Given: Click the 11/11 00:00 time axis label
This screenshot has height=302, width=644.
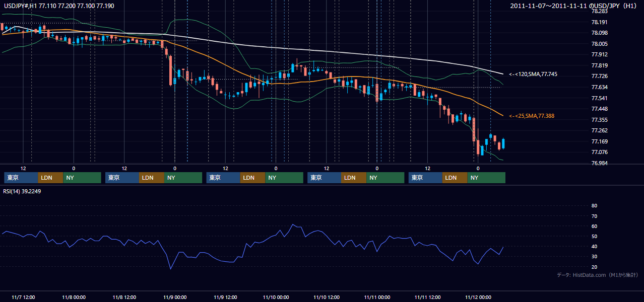Looking at the screenshot, I should [377, 297].
